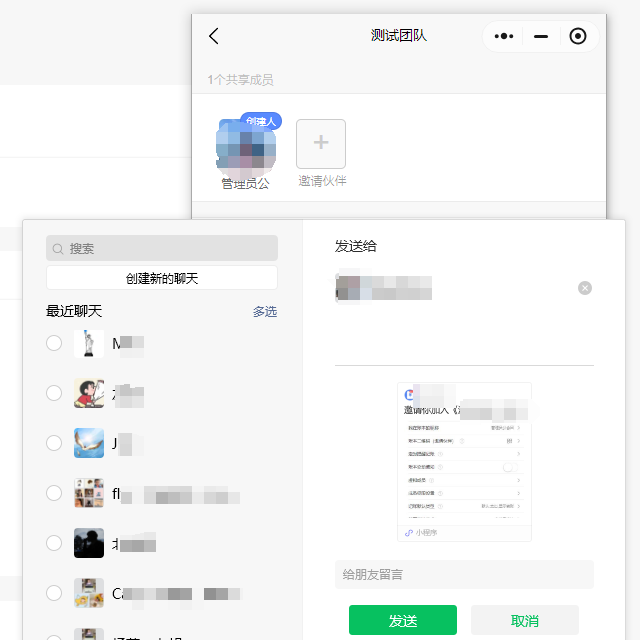Image resolution: width=640 pixels, height=640 pixels.
Task: Close mini program via circle target icon
Action: (578, 36)
